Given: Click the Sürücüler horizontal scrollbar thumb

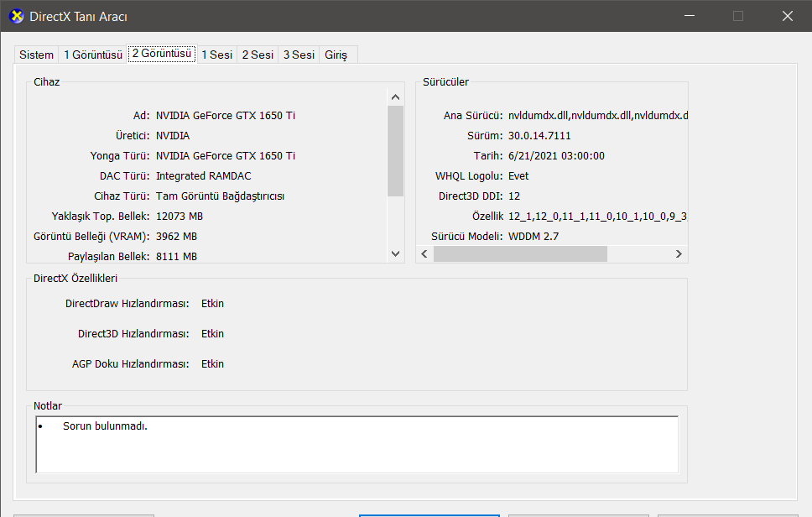Looking at the screenshot, I should tap(520, 253).
